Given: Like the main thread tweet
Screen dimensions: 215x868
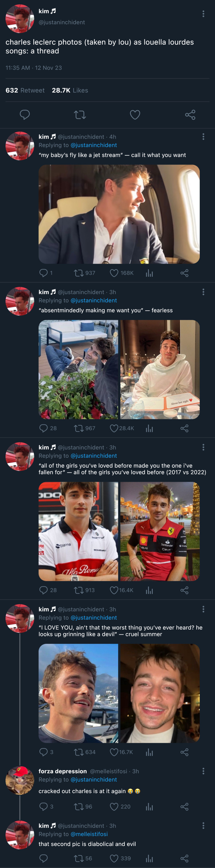Looking at the screenshot, I should [135, 115].
